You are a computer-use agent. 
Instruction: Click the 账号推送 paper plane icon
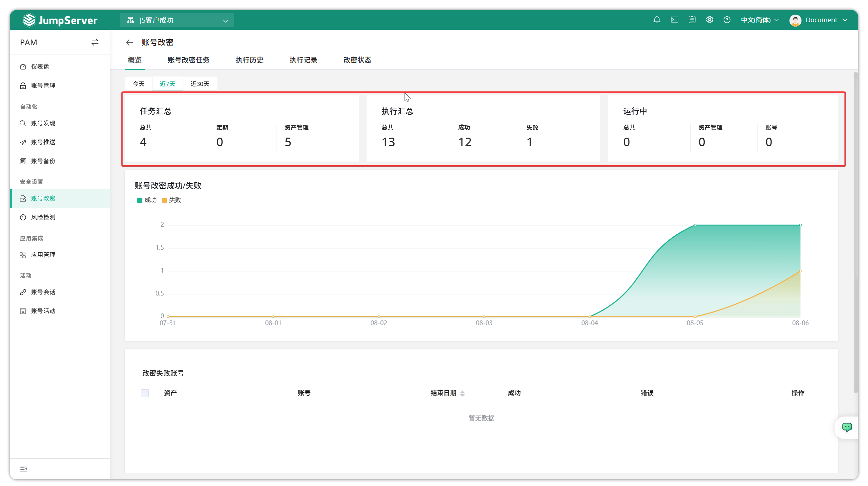click(x=23, y=142)
